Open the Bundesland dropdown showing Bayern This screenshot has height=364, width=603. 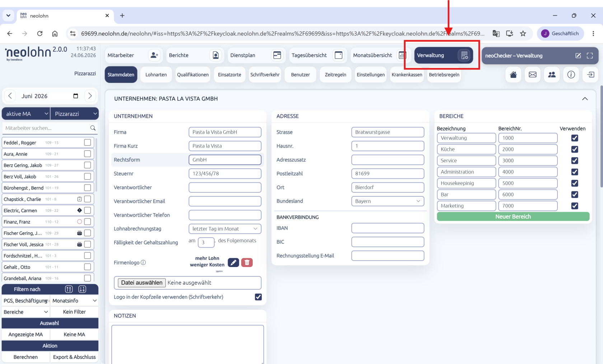coord(388,201)
